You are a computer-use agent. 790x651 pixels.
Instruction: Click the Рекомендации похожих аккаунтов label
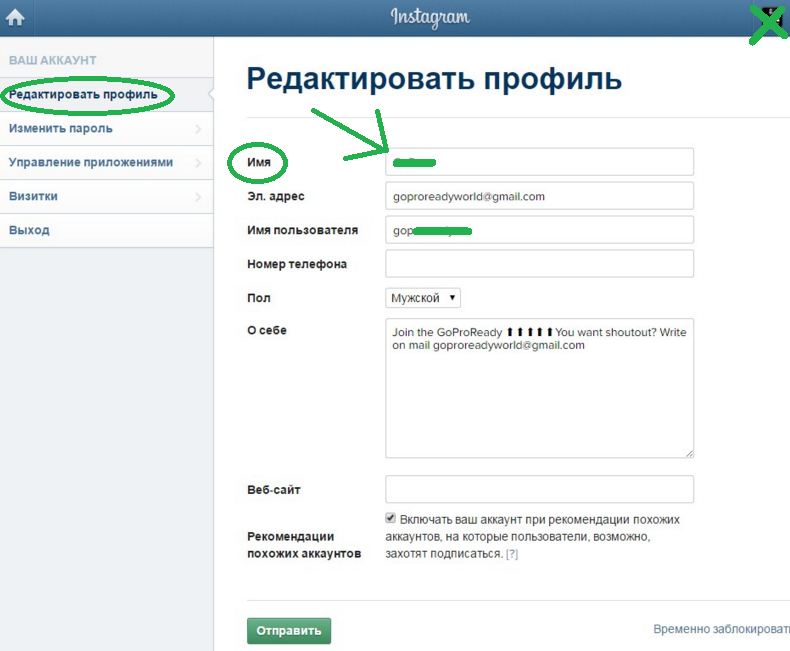(x=304, y=545)
